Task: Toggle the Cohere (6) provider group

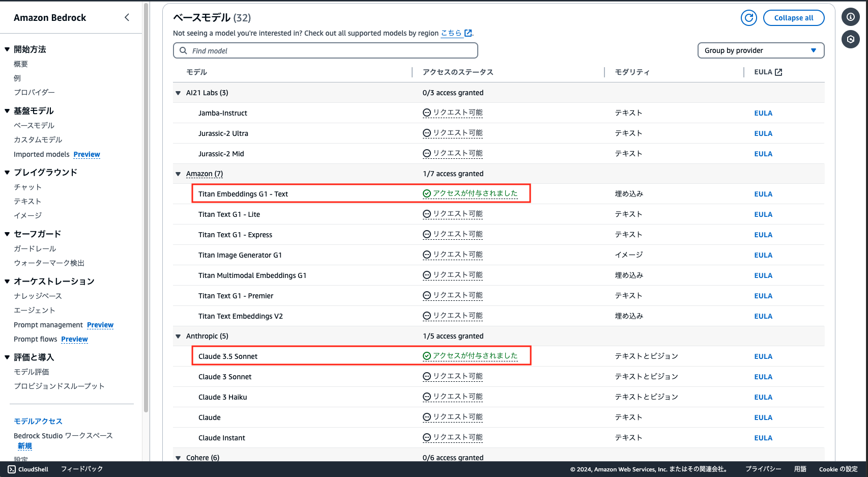Action: point(178,458)
